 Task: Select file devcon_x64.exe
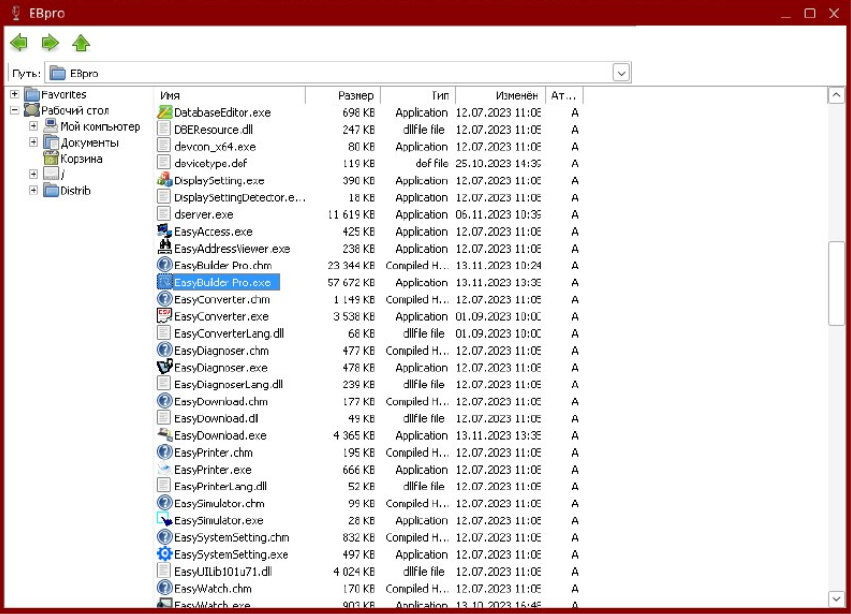coord(214,147)
